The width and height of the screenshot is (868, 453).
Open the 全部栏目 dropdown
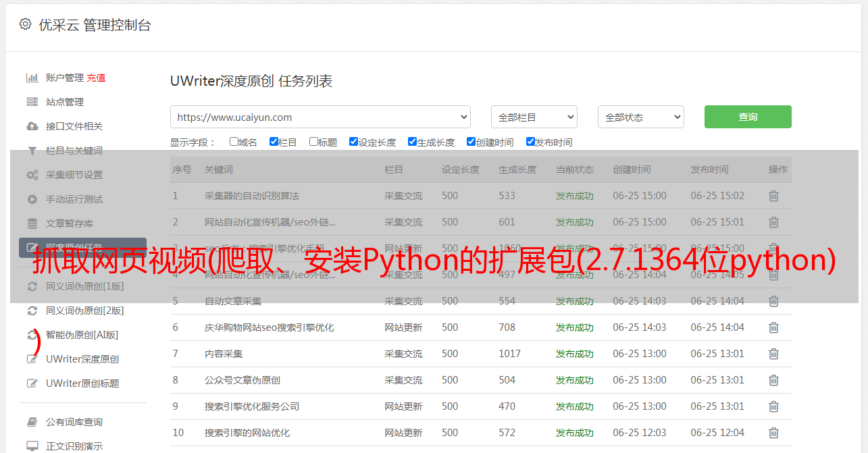[534, 117]
